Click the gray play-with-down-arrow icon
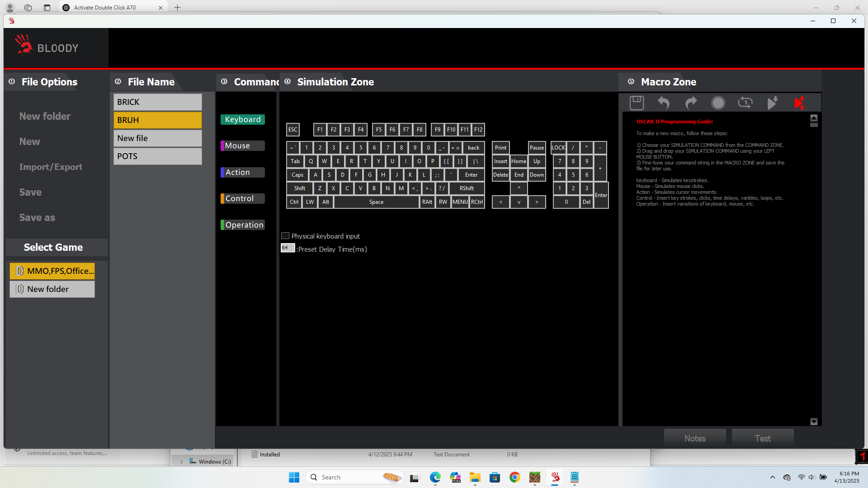The width and height of the screenshot is (868, 488). [x=773, y=103]
